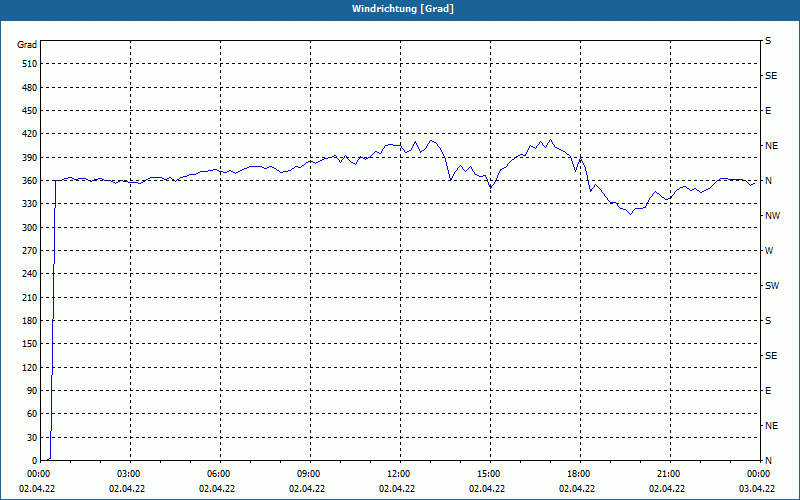
Task: Select the 150 degree axis value
Action: (30, 344)
